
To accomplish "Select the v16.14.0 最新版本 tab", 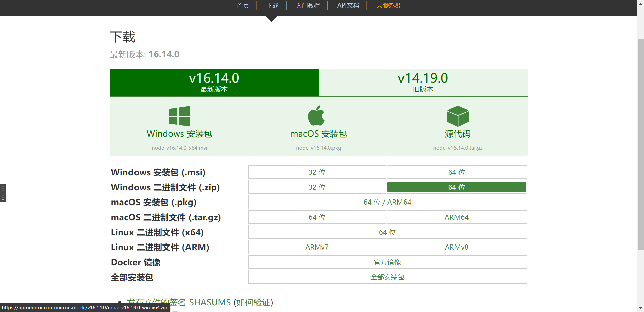I will coord(214,82).
